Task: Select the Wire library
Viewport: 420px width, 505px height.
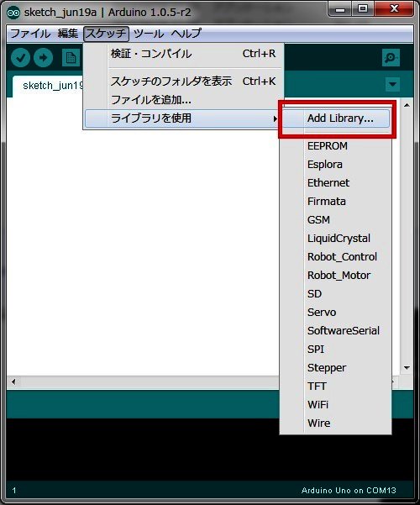Action: [336, 423]
